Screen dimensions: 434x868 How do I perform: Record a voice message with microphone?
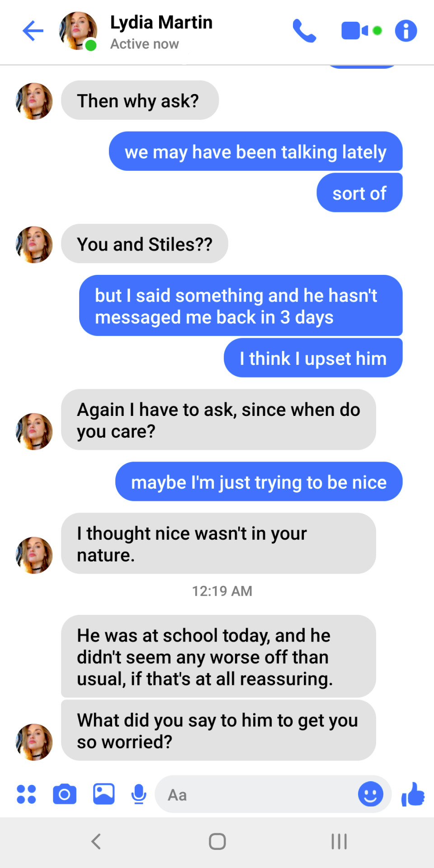click(x=139, y=794)
